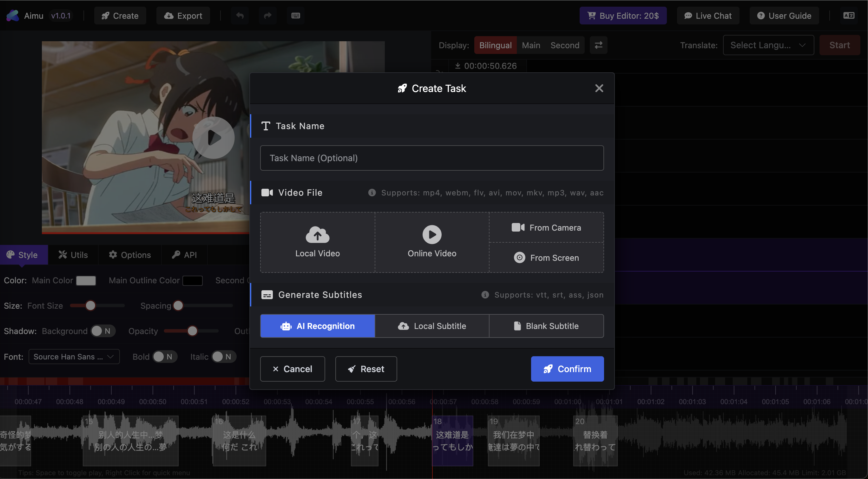Choose From Screen recording source

pos(546,258)
